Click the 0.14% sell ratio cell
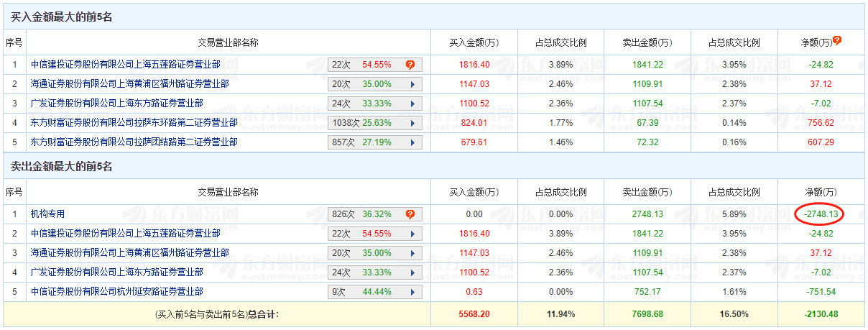868x330 pixels. pos(734,123)
